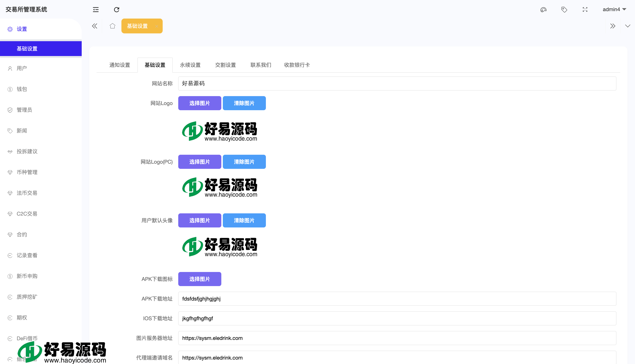The width and height of the screenshot is (635, 364).
Task: Enter fullscreen via the expand arrows icon
Action: tap(585, 9)
